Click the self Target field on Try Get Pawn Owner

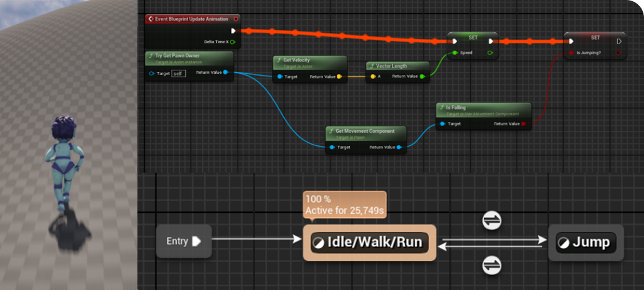(x=179, y=73)
